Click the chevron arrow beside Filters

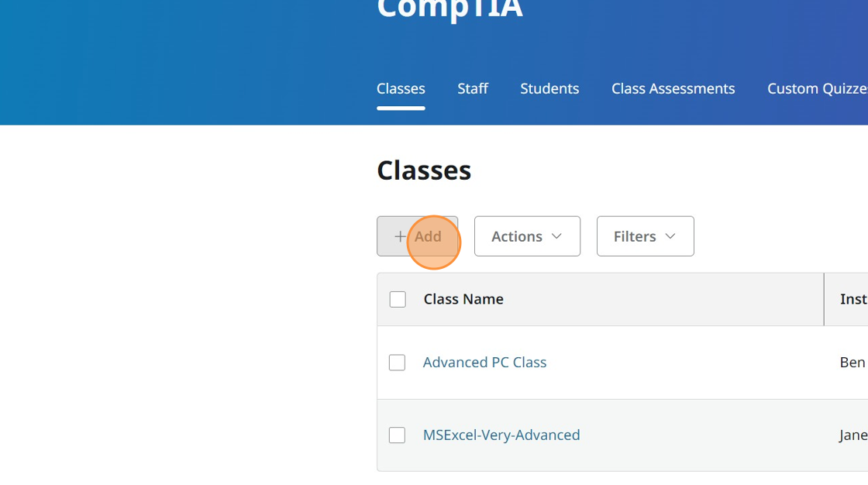pos(670,236)
